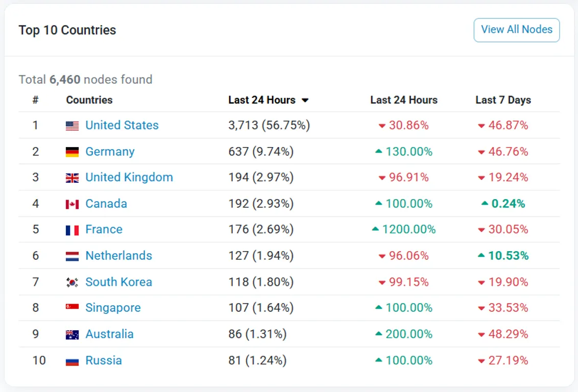
Task: Click the 200.00% increase for Australia
Action: 404,334
